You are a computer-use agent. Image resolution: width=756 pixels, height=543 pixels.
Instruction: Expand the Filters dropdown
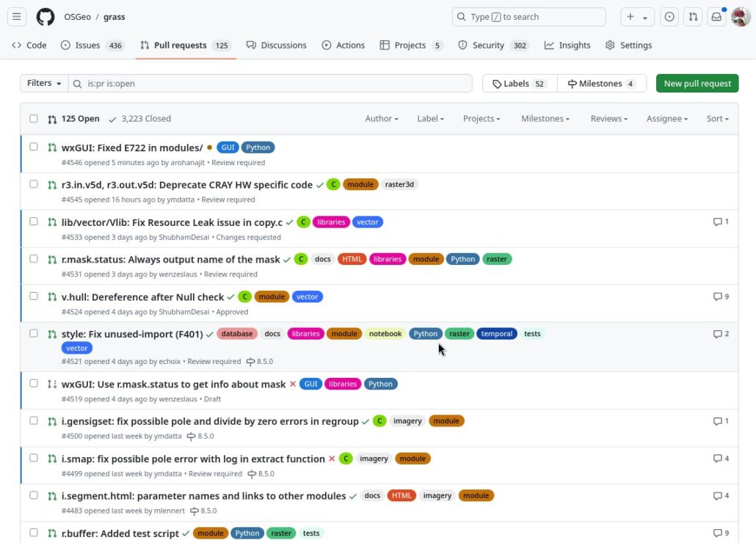[x=43, y=83]
